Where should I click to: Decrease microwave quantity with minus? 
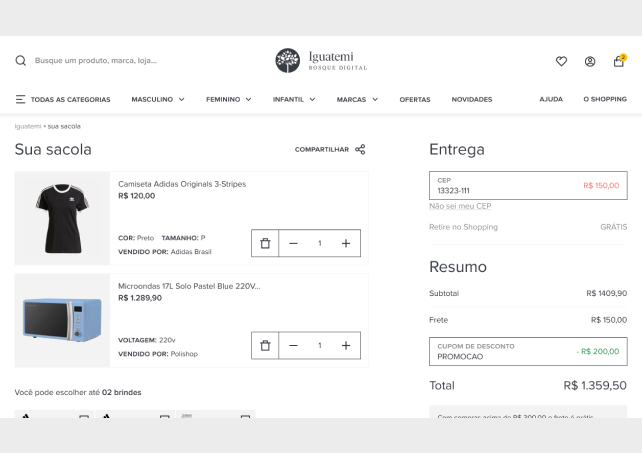coord(293,345)
